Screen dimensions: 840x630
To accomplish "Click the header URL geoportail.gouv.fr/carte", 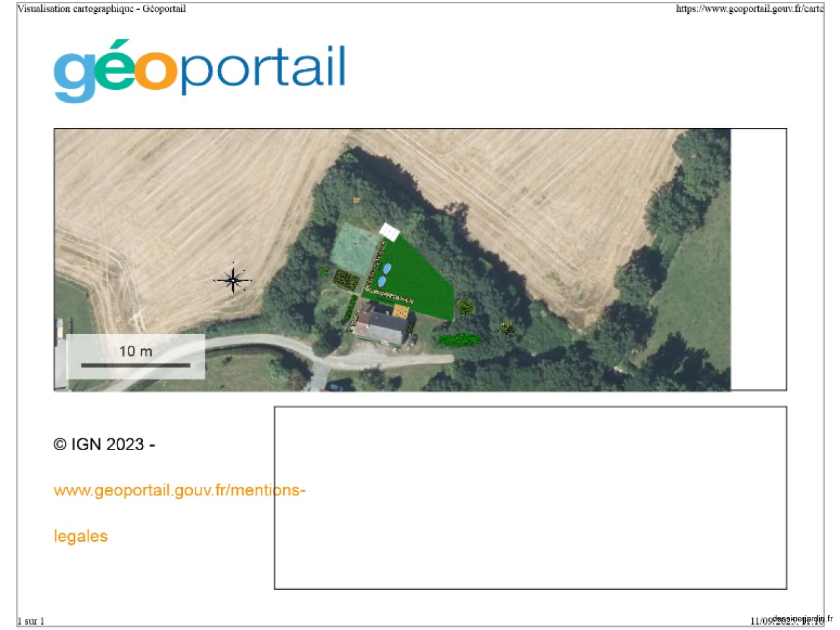I will tap(749, 9).
